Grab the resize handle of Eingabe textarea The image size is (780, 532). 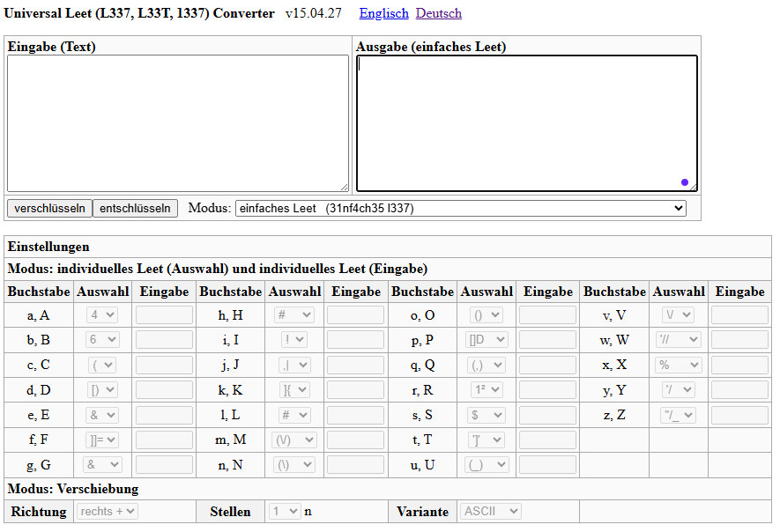(345, 187)
